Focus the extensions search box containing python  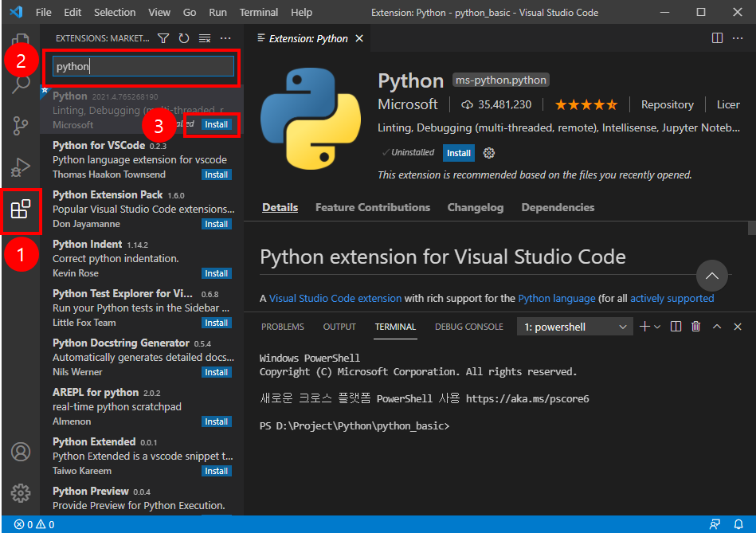(x=143, y=66)
